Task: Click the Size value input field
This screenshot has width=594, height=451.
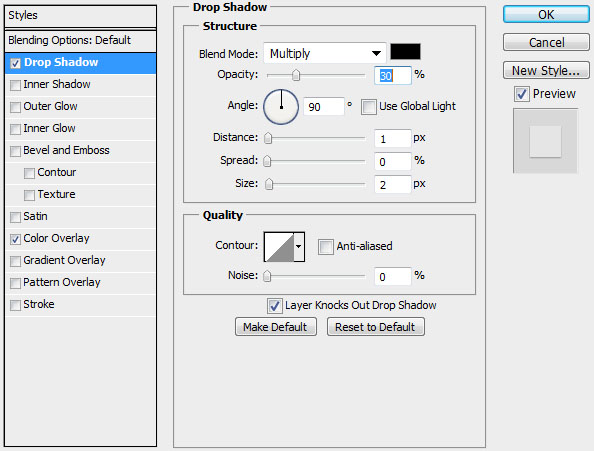Action: 392,184
